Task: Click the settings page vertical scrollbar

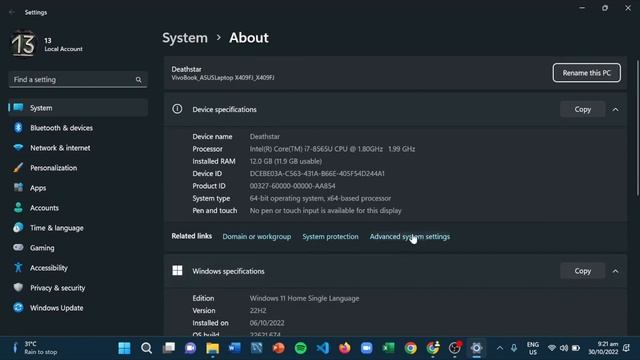Action: (637, 128)
